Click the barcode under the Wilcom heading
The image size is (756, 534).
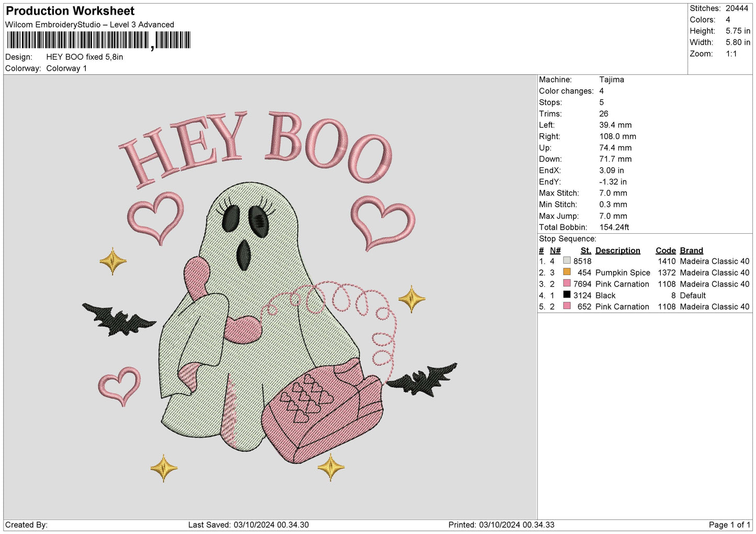click(x=99, y=40)
